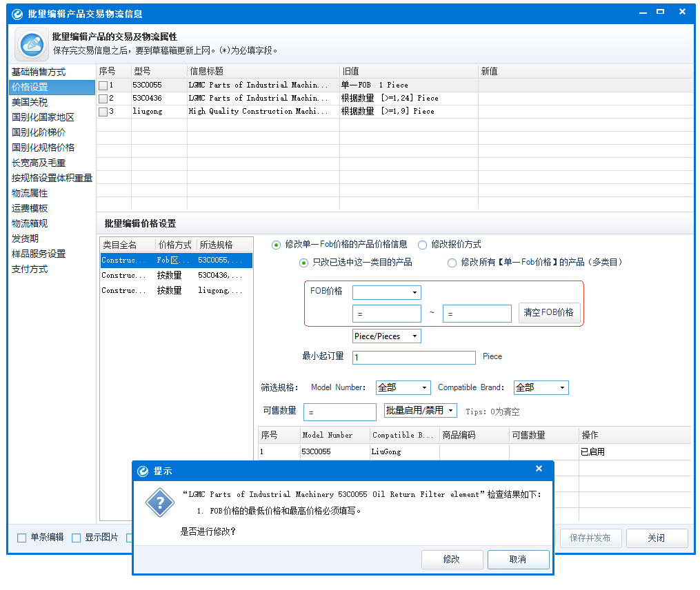
Task: Click the 修改 button in the dialog
Action: point(452,559)
